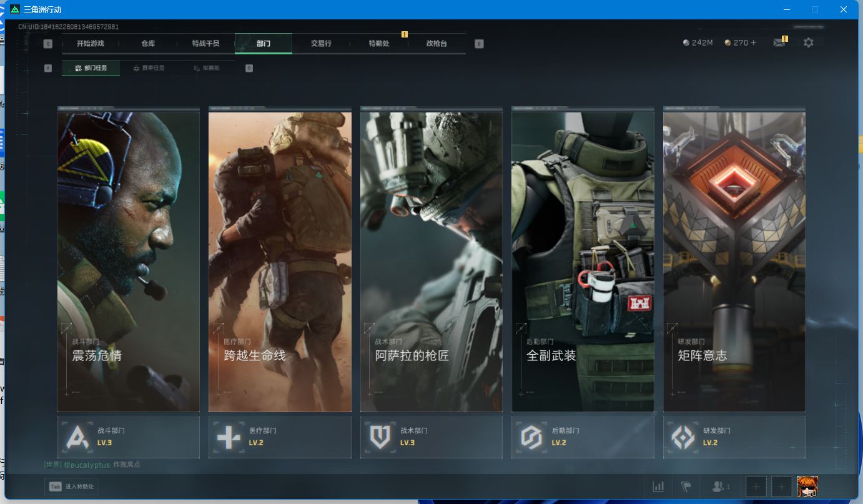Go to the 开始游戏 tab

[91, 44]
